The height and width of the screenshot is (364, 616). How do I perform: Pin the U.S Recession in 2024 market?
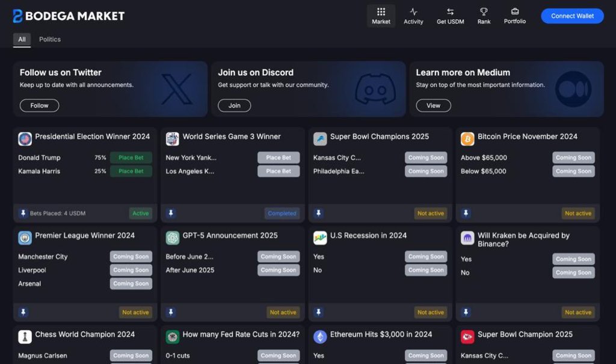pos(318,312)
